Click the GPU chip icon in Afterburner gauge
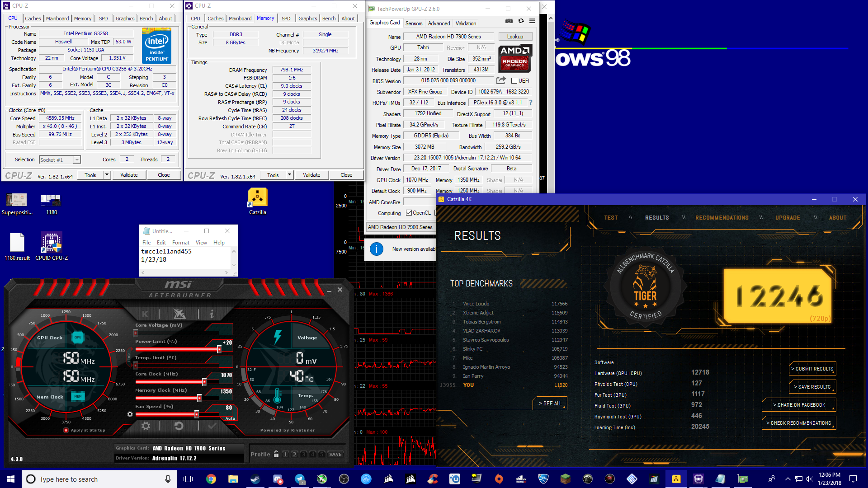 tap(78, 337)
